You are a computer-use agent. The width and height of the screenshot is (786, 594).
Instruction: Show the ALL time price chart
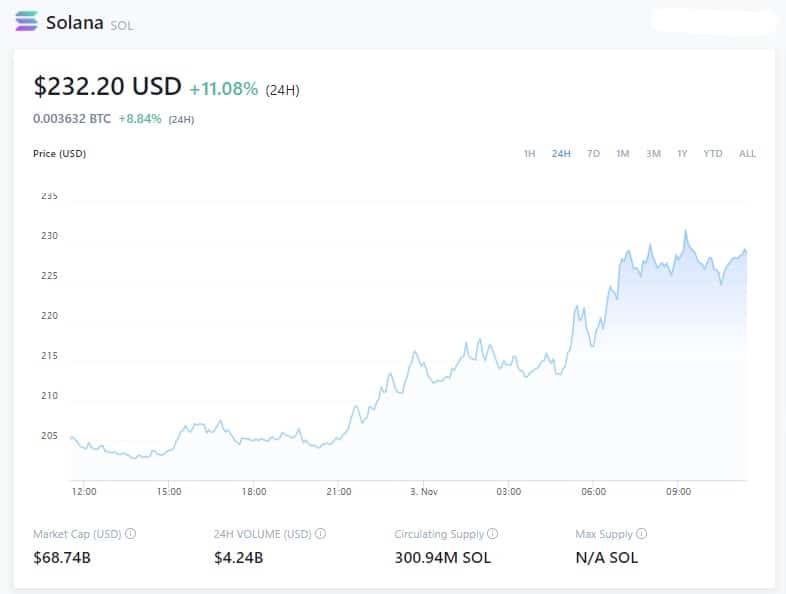pos(747,153)
